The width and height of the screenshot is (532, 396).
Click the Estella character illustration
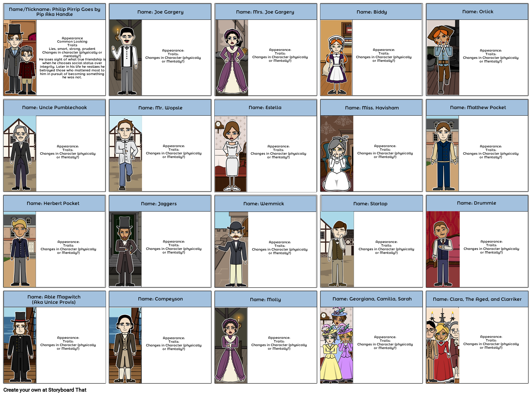click(231, 154)
